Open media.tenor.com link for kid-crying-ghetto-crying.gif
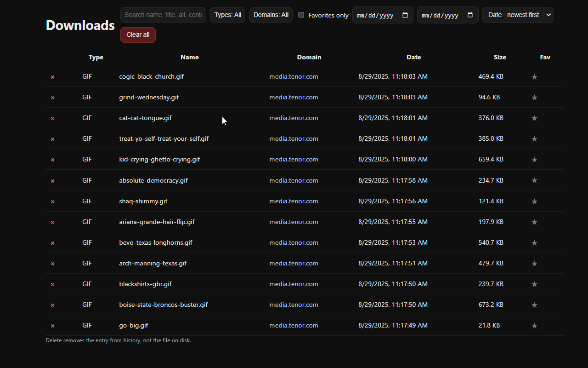 [294, 159]
